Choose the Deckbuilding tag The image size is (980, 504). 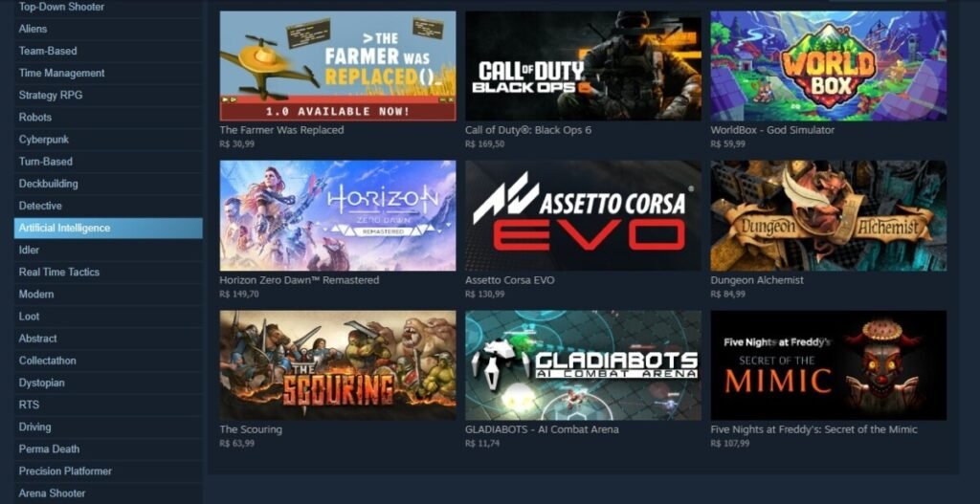tap(108, 184)
